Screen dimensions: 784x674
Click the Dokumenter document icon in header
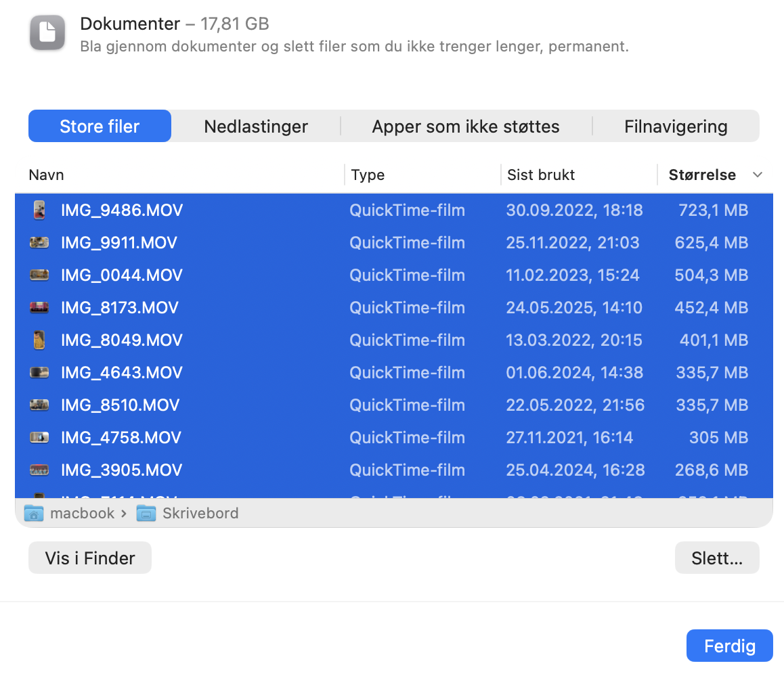click(x=47, y=33)
